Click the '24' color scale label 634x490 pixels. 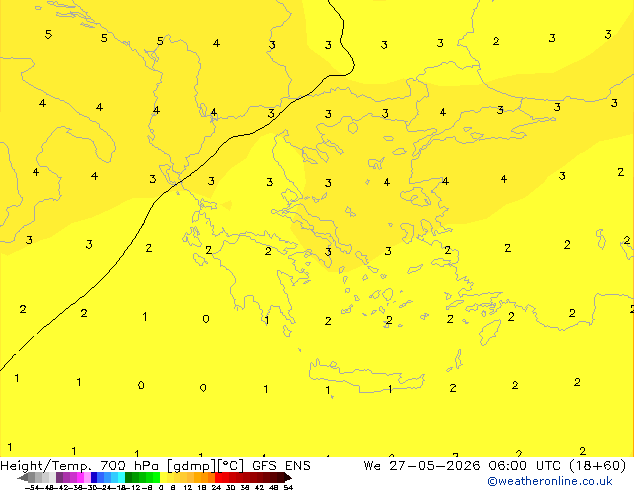click(216, 487)
